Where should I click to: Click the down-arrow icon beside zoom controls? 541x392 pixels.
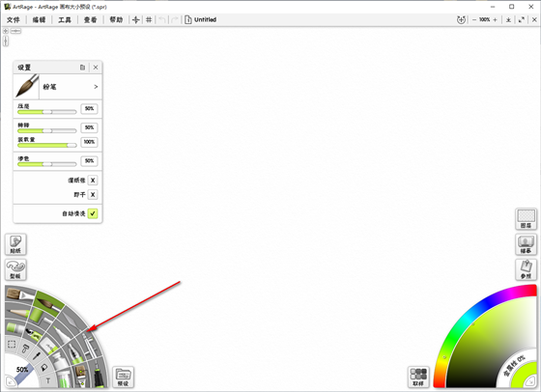[508, 19]
